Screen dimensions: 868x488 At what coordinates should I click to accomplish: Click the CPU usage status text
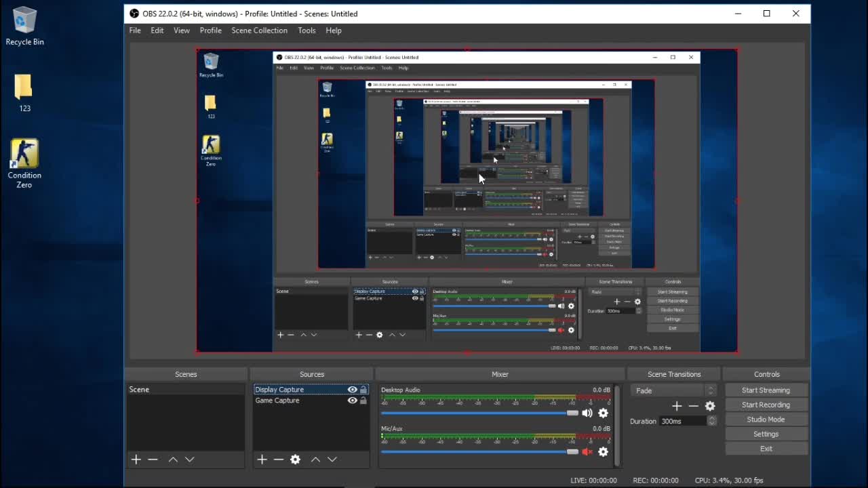(729, 481)
